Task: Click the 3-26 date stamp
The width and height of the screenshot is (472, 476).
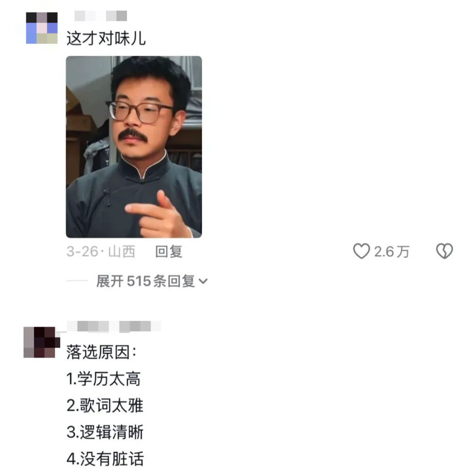Action: 82,251
